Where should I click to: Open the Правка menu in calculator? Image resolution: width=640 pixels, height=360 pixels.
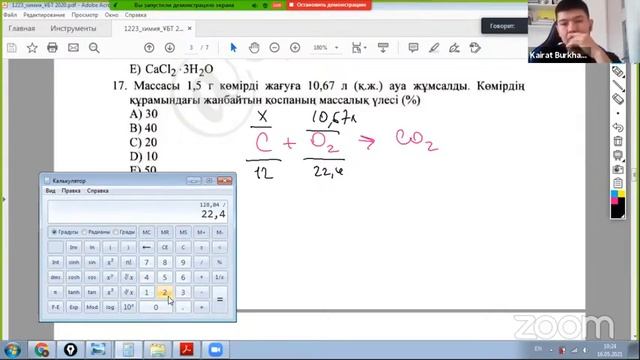coord(71,191)
